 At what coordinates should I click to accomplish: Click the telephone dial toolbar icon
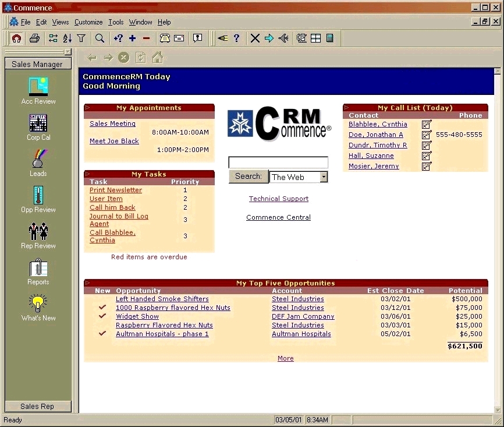pyautogui.click(x=165, y=38)
